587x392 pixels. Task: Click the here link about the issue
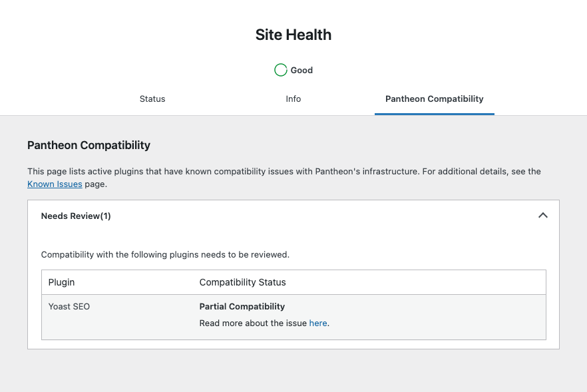pyautogui.click(x=317, y=323)
